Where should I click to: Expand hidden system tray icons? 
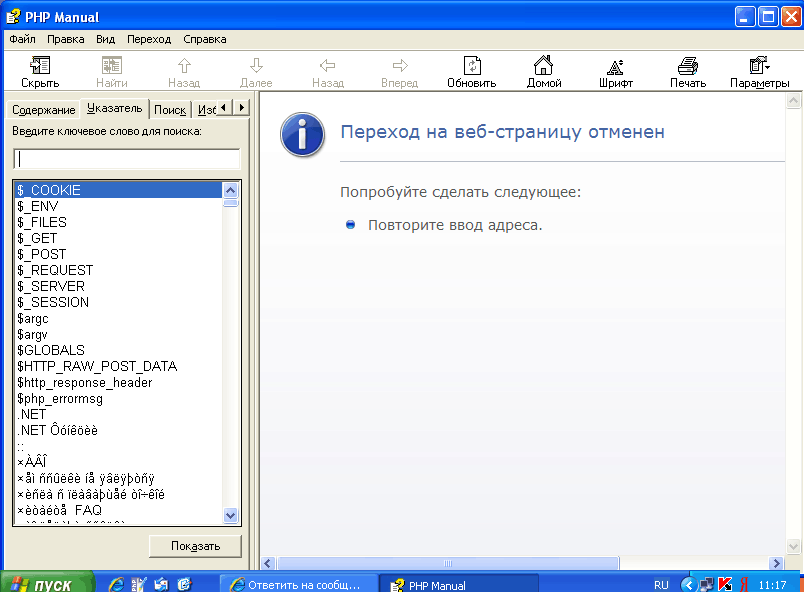point(689,584)
